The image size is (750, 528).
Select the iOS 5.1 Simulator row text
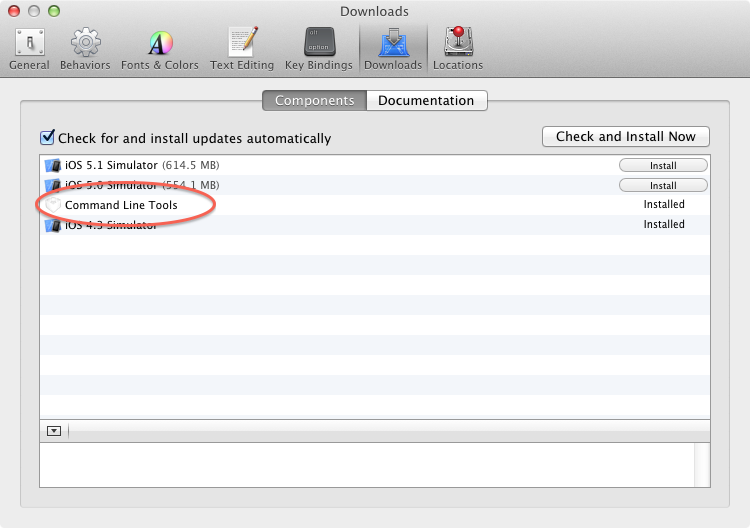[x=111, y=165]
